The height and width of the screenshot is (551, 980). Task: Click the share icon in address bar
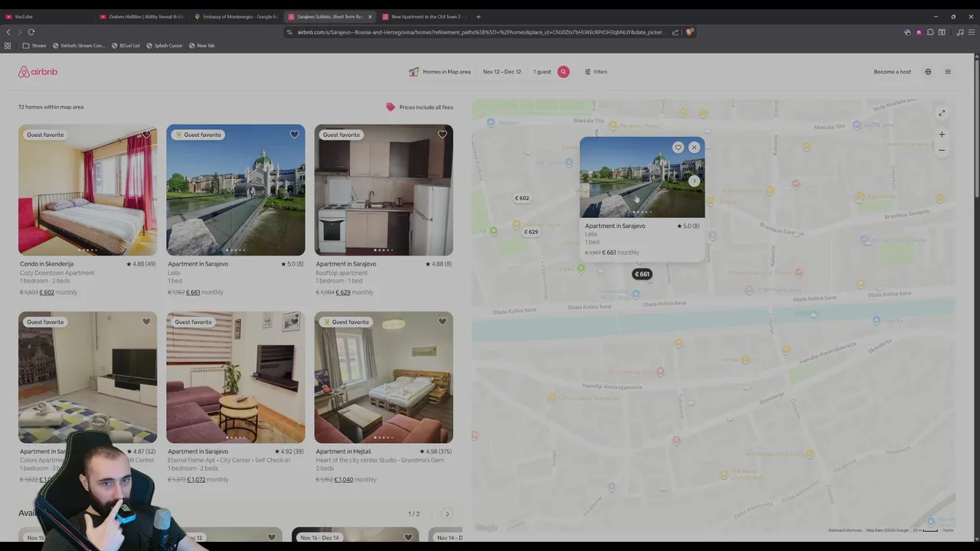675,32
